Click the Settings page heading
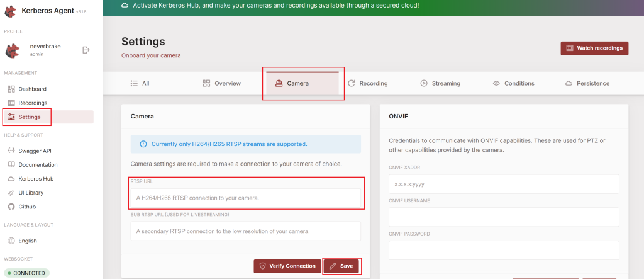Image resolution: width=644 pixels, height=279 pixels. [143, 42]
